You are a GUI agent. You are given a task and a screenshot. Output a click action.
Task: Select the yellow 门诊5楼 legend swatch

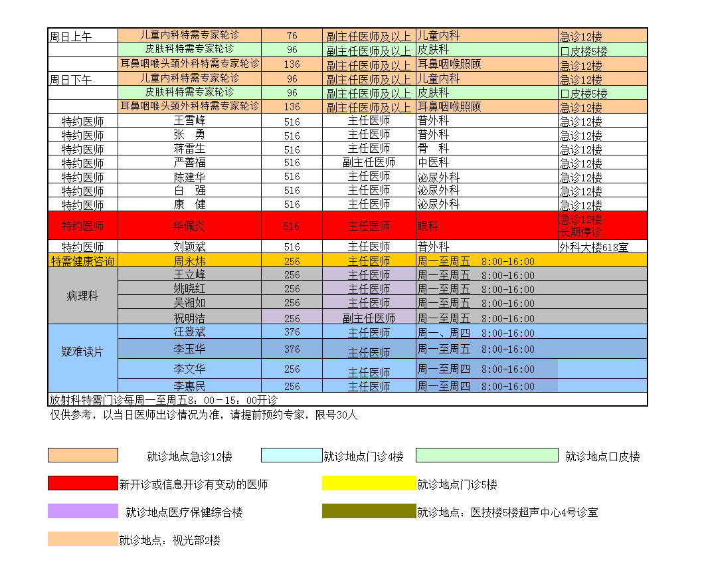369,483
